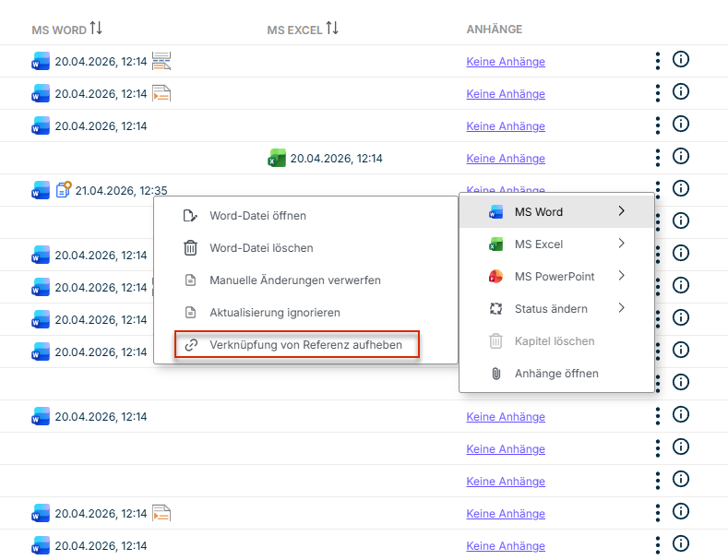728x560 pixels.
Task: Click the gray status icon in the top row
Action: (161, 62)
